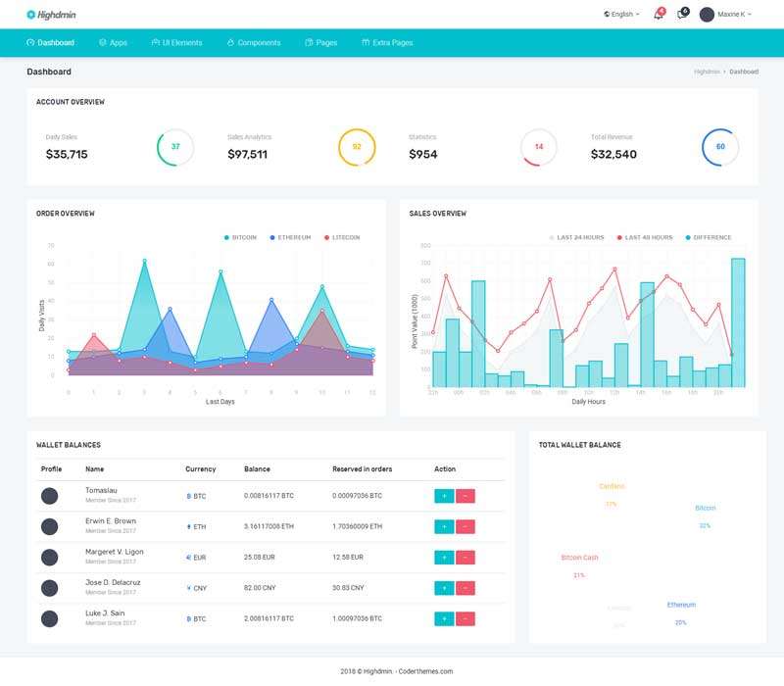784x686 pixels.
Task: Click the Coderthemes.com footer link
Action: (x=425, y=671)
